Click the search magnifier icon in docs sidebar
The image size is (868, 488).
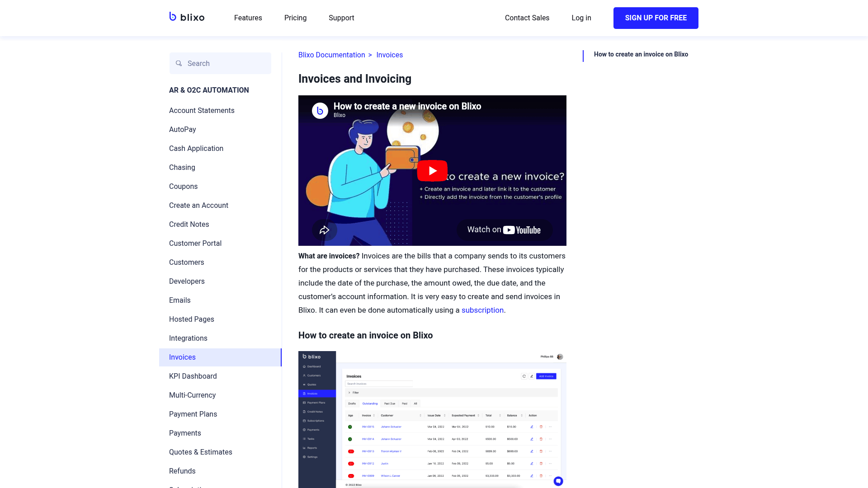tap(179, 63)
